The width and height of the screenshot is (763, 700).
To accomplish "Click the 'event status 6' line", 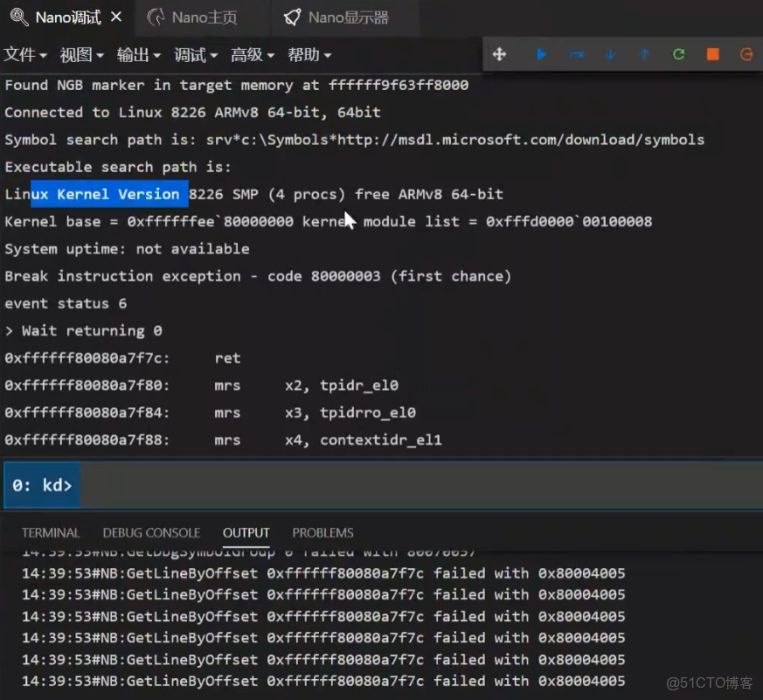I will (66, 303).
